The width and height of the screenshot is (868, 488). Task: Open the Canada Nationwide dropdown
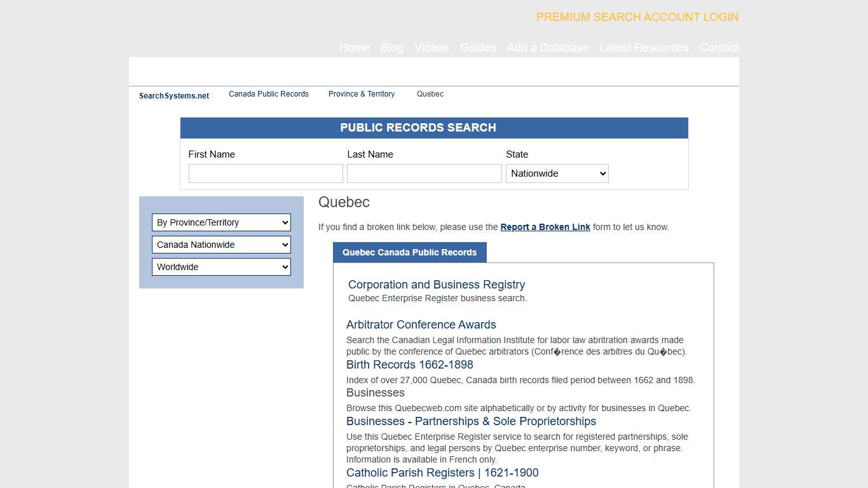tap(221, 245)
